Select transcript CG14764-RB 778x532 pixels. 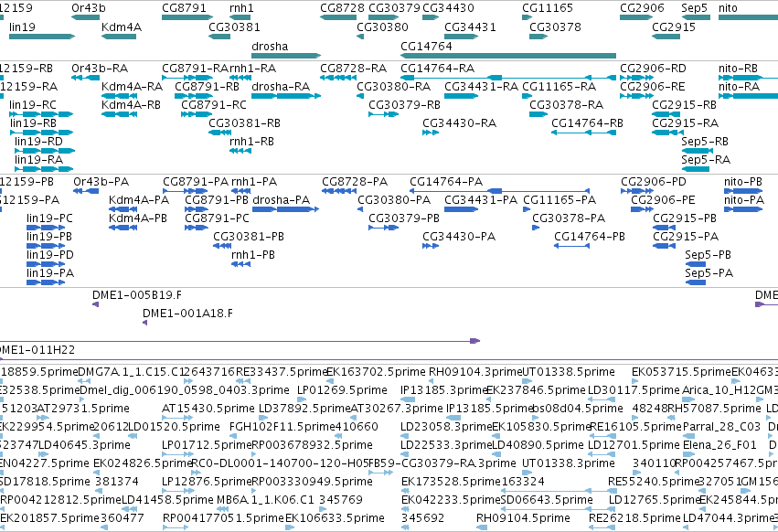pyautogui.click(x=583, y=133)
